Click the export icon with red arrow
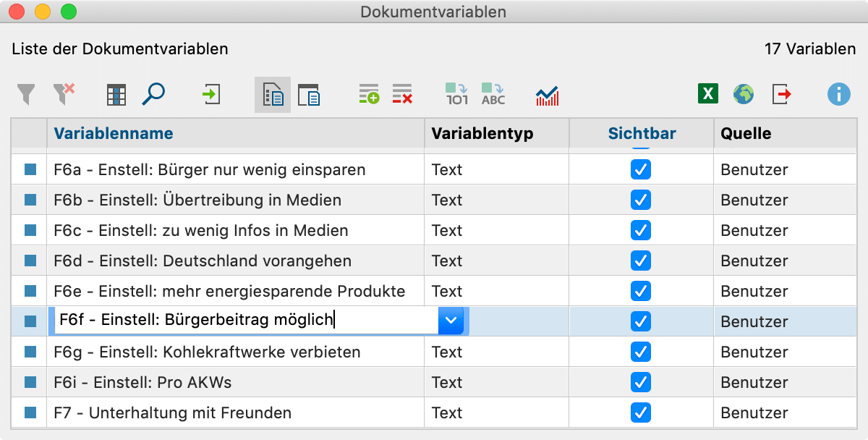Viewport: 868px width, 440px height. tap(782, 94)
